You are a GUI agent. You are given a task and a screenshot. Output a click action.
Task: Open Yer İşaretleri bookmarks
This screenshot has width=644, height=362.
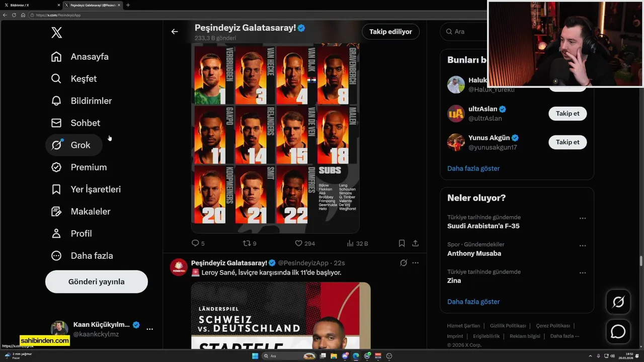tap(86, 190)
